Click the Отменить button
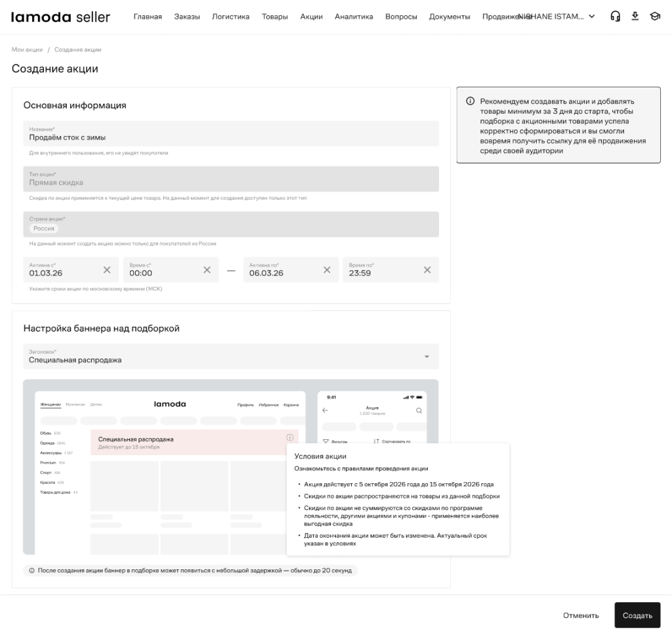672x635 pixels. pos(581,615)
